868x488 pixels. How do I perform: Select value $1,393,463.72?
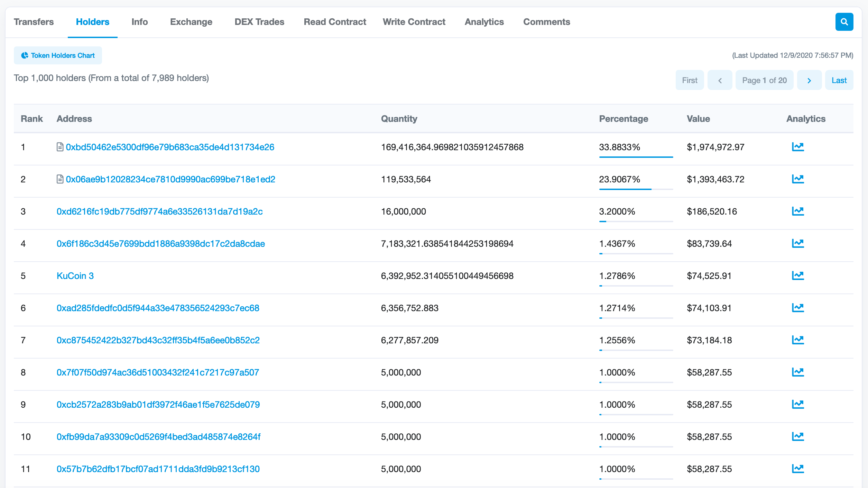coord(715,179)
